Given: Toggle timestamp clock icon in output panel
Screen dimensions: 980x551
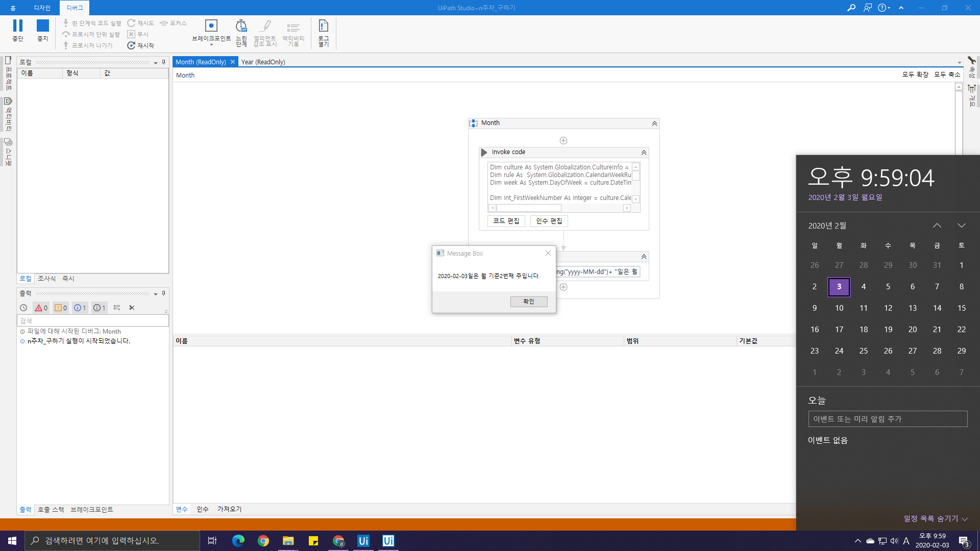Looking at the screenshot, I should tap(23, 308).
